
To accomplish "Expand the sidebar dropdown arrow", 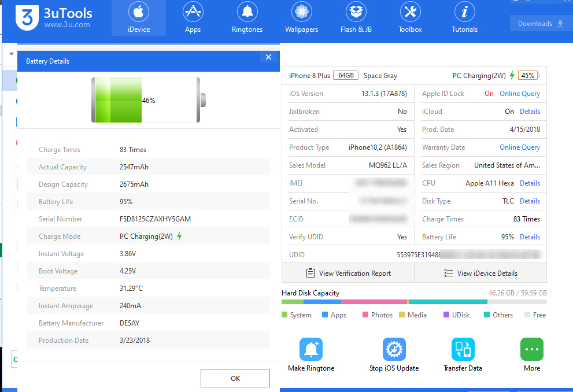I will pyautogui.click(x=12, y=54).
